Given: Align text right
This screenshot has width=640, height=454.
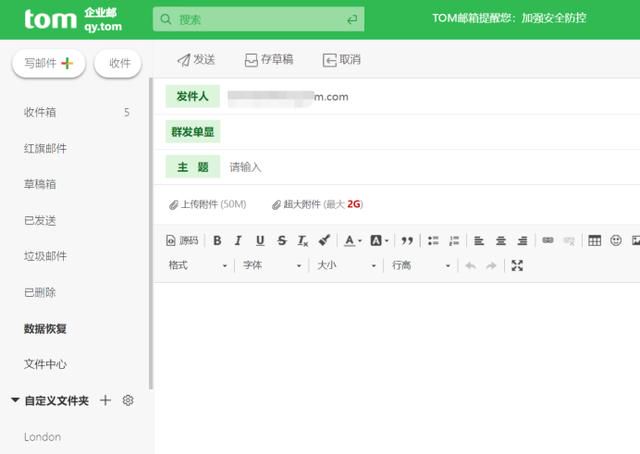Looking at the screenshot, I should point(522,240).
